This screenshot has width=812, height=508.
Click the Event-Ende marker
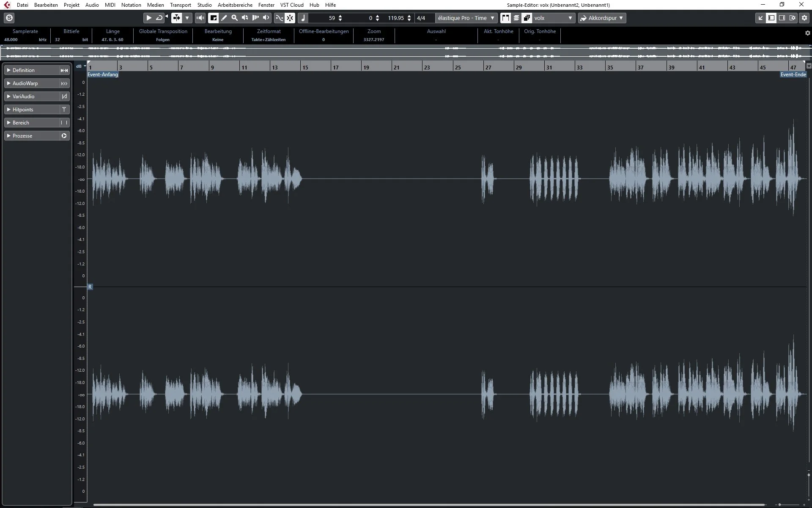[x=793, y=75]
